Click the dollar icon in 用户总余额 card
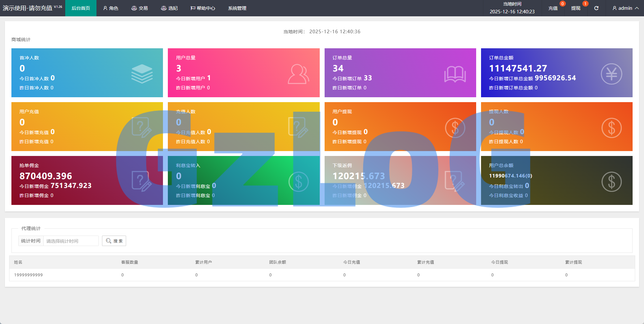The width and height of the screenshot is (644, 324). (x=611, y=181)
